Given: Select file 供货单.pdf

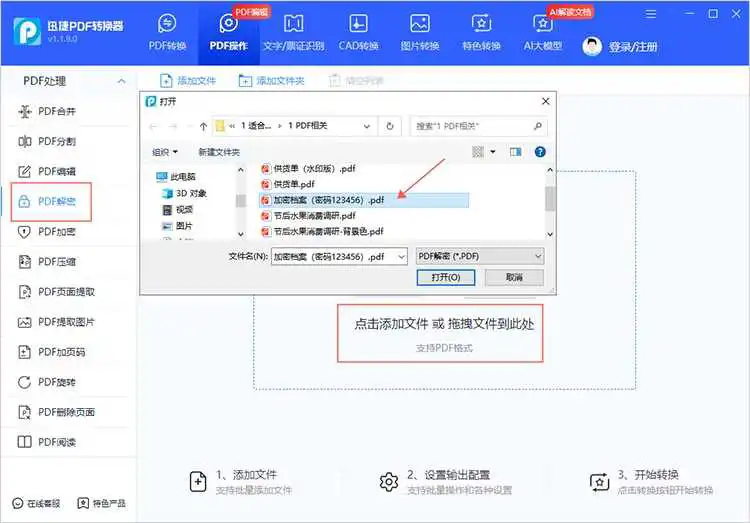Looking at the screenshot, I should (x=288, y=184).
